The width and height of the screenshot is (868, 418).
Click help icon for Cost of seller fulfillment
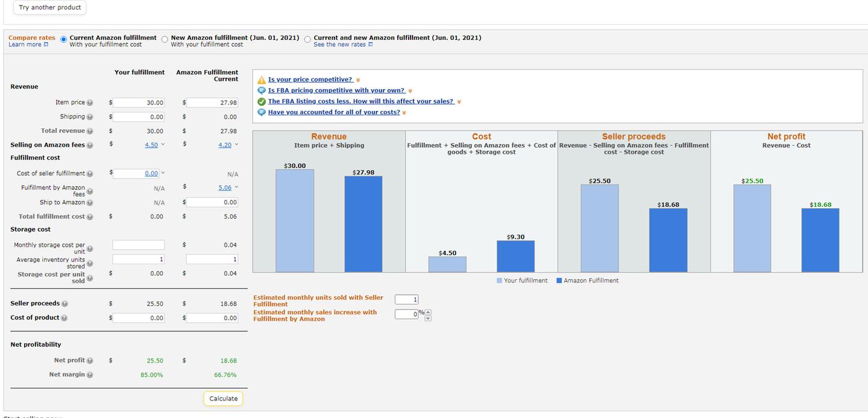(x=90, y=174)
